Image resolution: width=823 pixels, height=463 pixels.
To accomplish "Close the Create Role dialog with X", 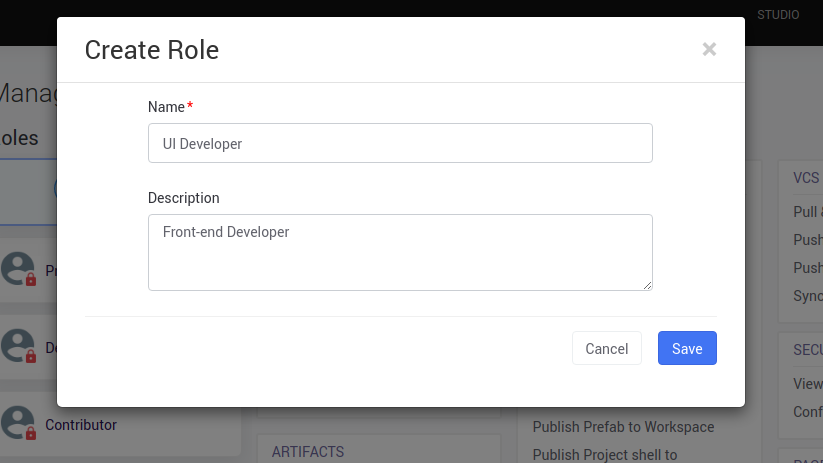I will click(709, 49).
